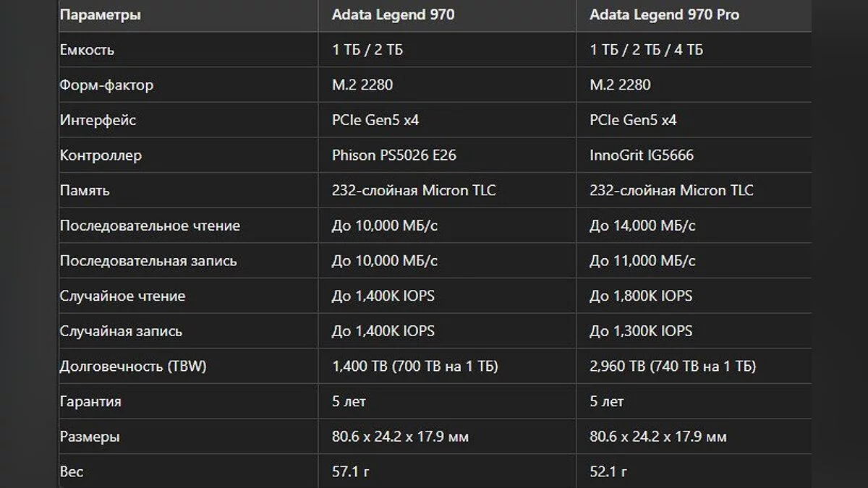868x488 pixels.
Task: Select the "До 1,300K IOPS" cell
Action: (x=641, y=331)
